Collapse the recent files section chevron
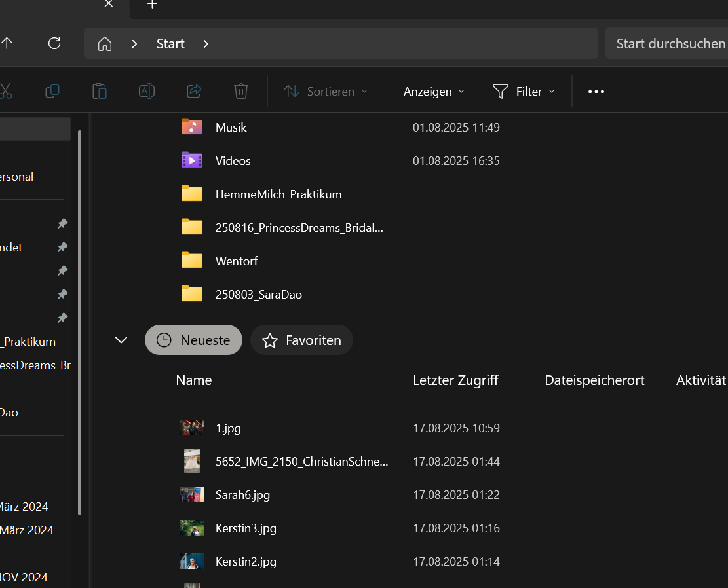The height and width of the screenshot is (588, 728). point(121,340)
